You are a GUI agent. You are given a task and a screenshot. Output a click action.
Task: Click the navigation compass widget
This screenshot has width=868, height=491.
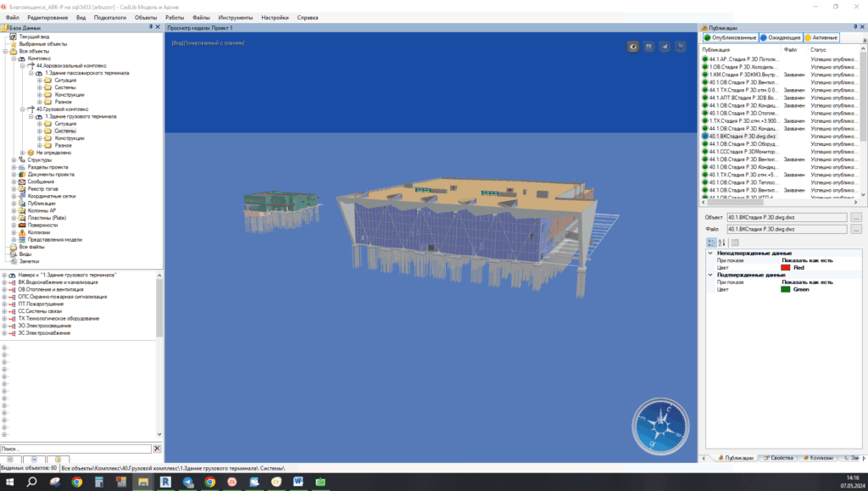[x=656, y=424]
